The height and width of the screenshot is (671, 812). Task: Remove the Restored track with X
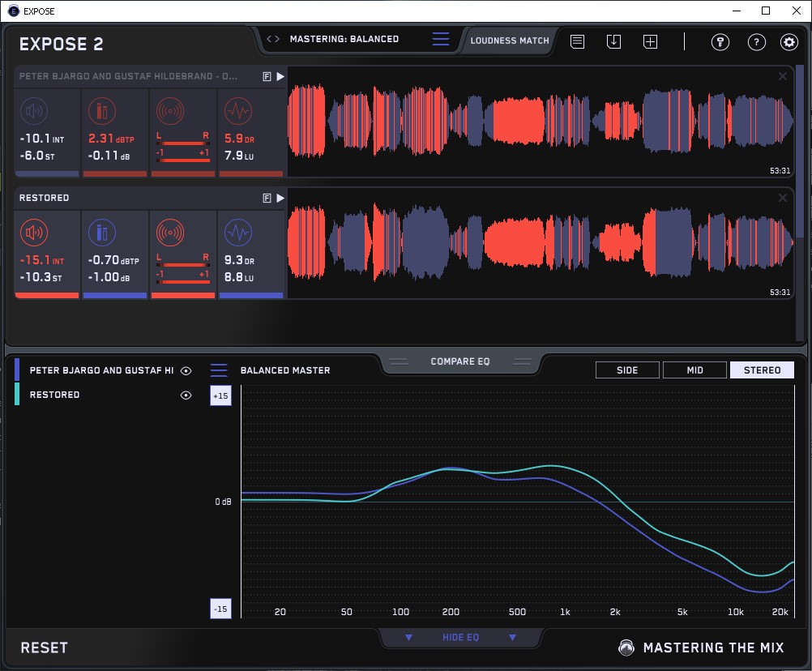coord(783,198)
